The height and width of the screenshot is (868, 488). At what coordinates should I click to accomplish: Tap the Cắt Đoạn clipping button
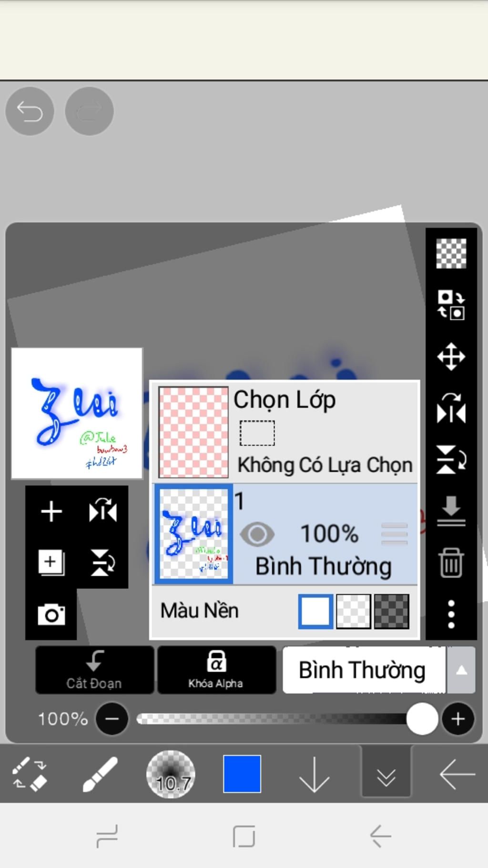(x=94, y=670)
